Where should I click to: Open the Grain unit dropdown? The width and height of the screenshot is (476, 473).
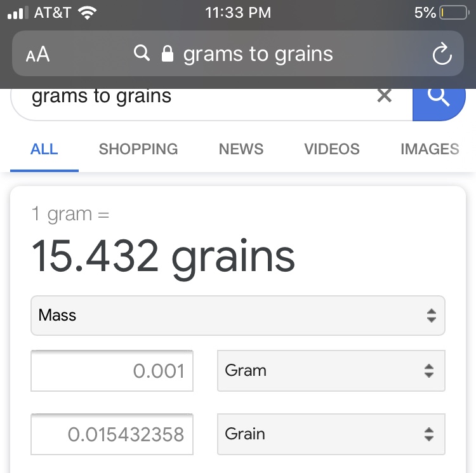[x=331, y=434]
